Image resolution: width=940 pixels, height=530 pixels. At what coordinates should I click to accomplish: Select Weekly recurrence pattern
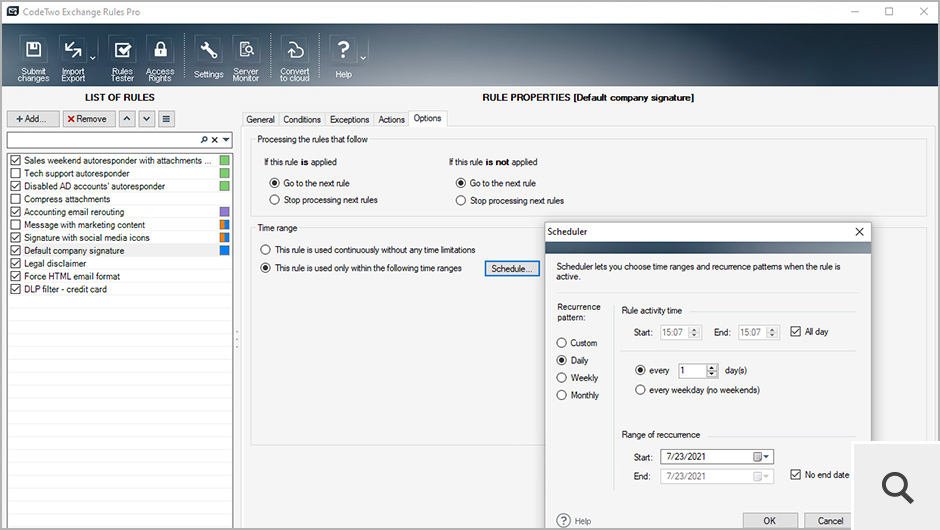[561, 378]
